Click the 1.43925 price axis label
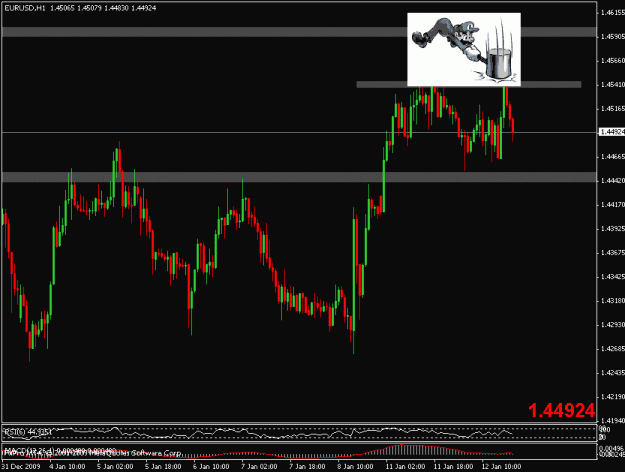This screenshot has width=625, height=472. 613,229
